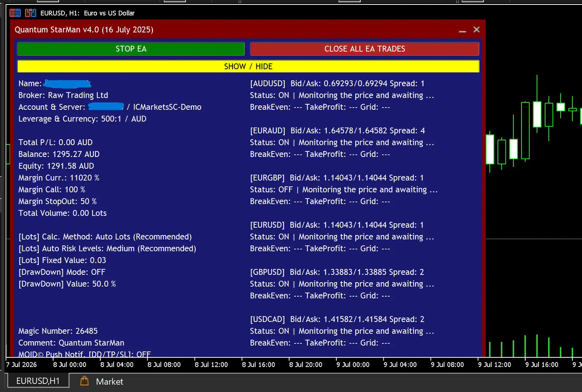This screenshot has height=392, width=582.
Task: Click the red table icon beside EURUSD, H1 title
Action: [15, 13]
